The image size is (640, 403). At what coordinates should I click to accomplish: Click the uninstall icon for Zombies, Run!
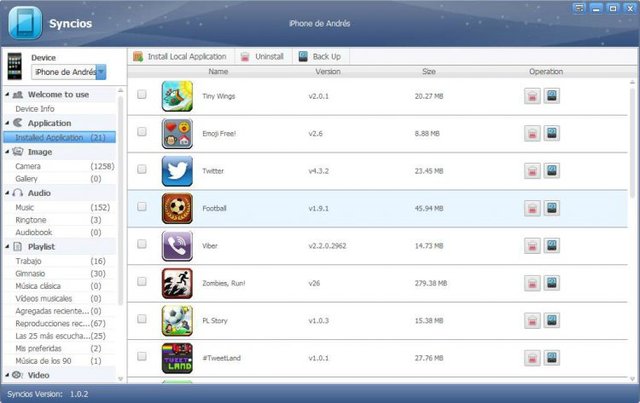pos(532,283)
